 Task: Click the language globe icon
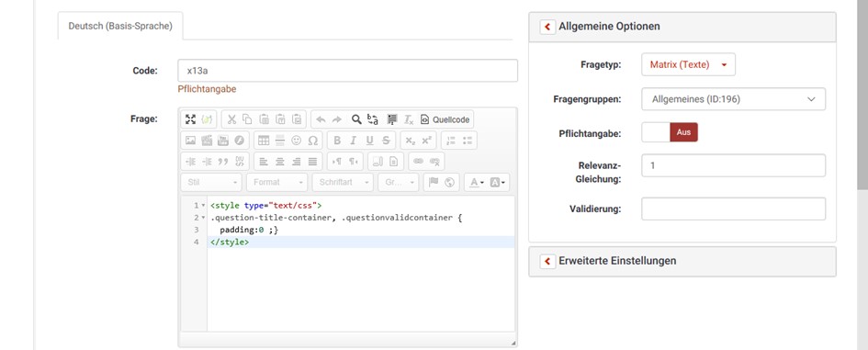(x=449, y=182)
